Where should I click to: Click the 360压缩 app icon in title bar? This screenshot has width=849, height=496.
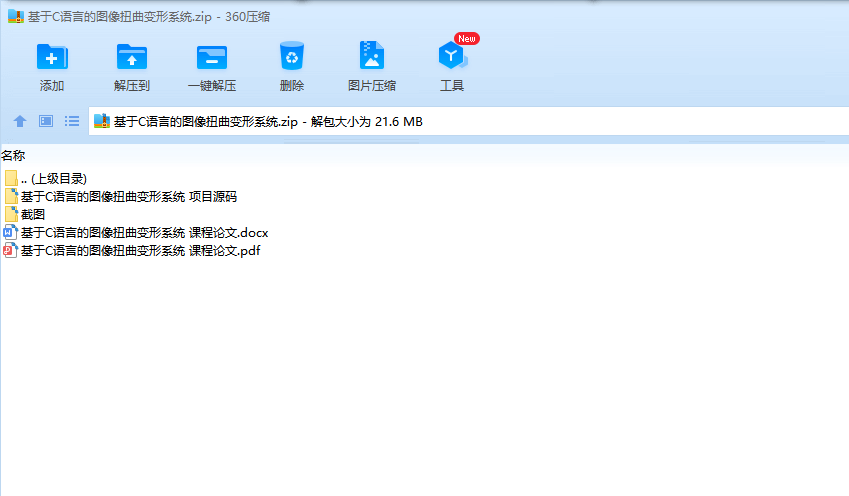(x=16, y=16)
